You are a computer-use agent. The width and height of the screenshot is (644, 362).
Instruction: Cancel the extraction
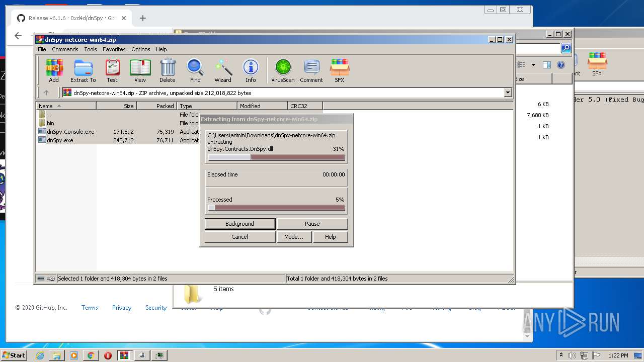click(x=240, y=237)
